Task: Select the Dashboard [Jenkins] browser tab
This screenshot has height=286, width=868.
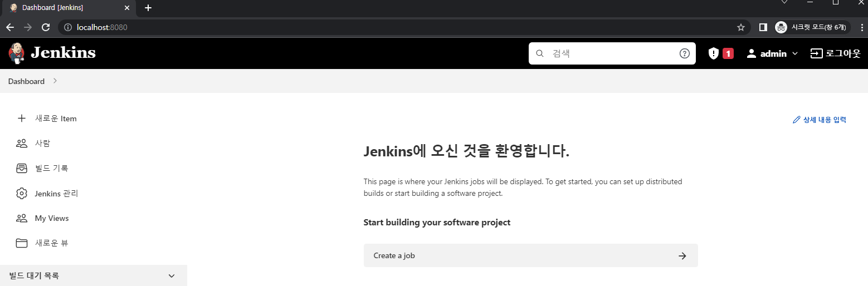Action: (x=70, y=8)
